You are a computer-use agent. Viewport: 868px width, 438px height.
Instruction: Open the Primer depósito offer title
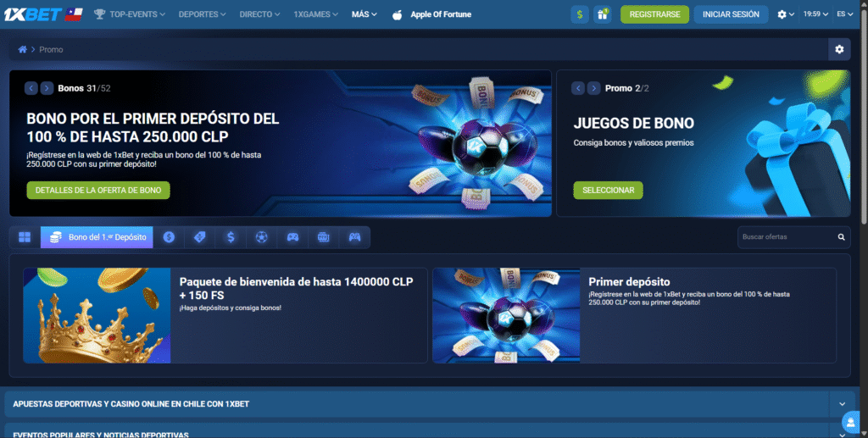click(630, 282)
